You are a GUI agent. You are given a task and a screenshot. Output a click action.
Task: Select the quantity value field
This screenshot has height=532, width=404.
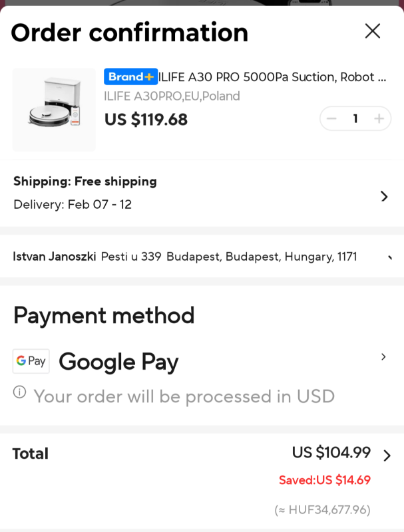[355, 119]
